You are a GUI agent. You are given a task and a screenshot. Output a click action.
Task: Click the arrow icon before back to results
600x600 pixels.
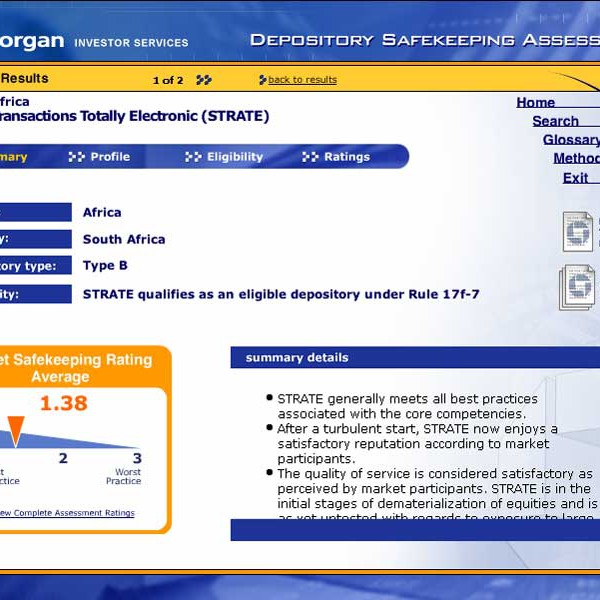[x=263, y=80]
